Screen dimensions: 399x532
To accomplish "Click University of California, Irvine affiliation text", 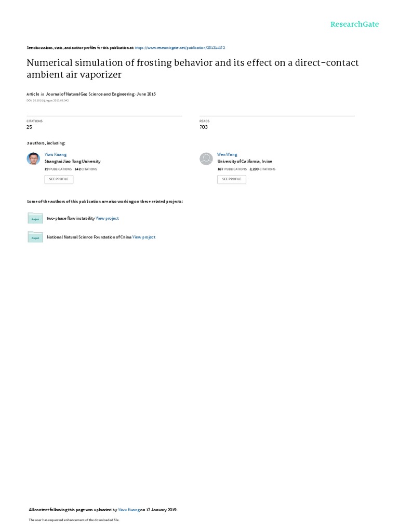I will (x=245, y=162).
